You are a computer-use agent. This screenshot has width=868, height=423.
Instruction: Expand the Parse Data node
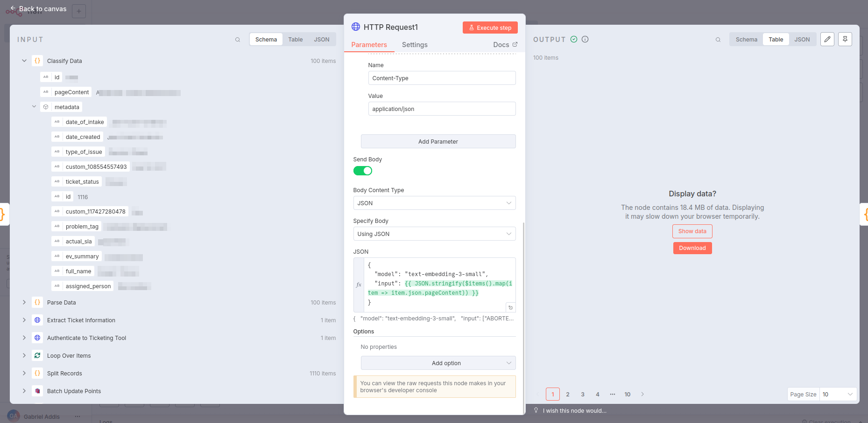(x=24, y=302)
